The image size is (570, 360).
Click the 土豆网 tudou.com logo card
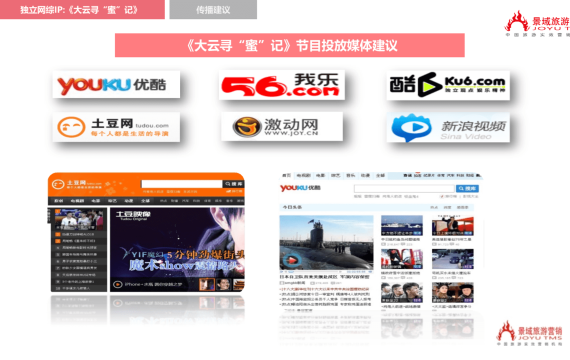point(116,127)
